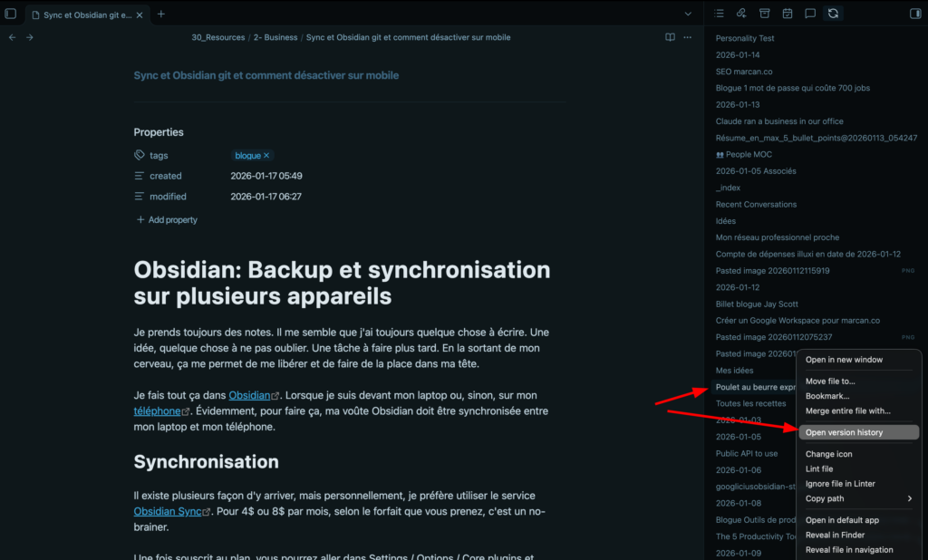
Task: Open Blogue 1 mot de passe note
Action: coord(792,88)
